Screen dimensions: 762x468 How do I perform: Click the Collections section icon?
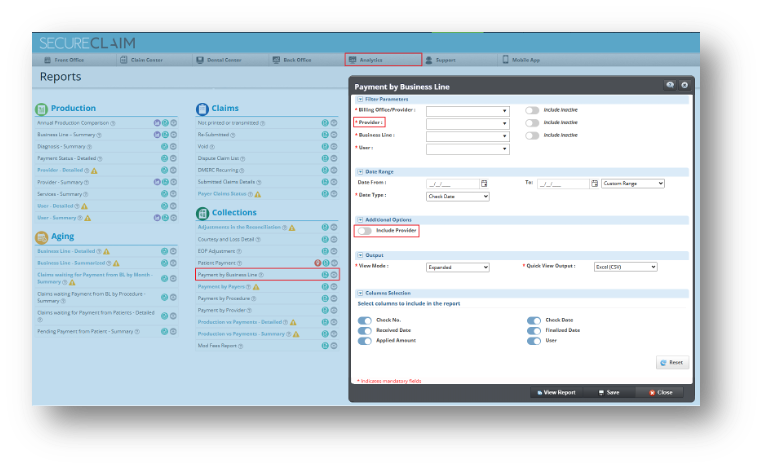[203, 213]
